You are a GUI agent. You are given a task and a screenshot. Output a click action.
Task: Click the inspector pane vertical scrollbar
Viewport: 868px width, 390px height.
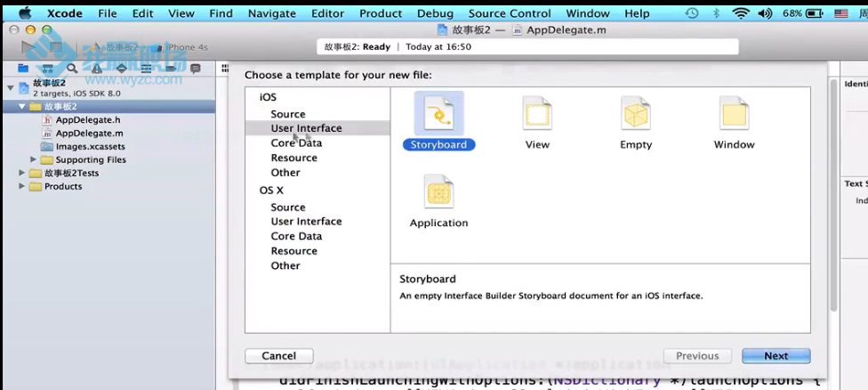tap(833, 194)
